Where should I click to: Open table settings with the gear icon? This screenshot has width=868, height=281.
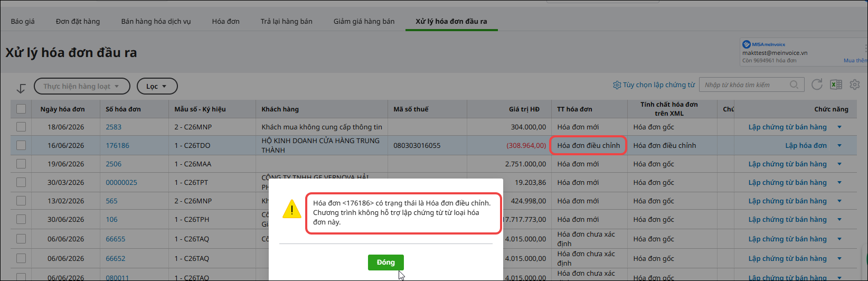855,85
